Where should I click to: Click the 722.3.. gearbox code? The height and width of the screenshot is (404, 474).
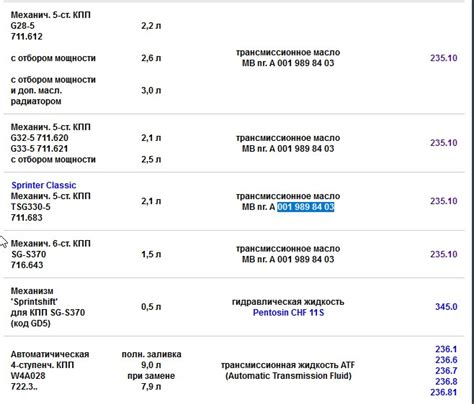point(24,387)
